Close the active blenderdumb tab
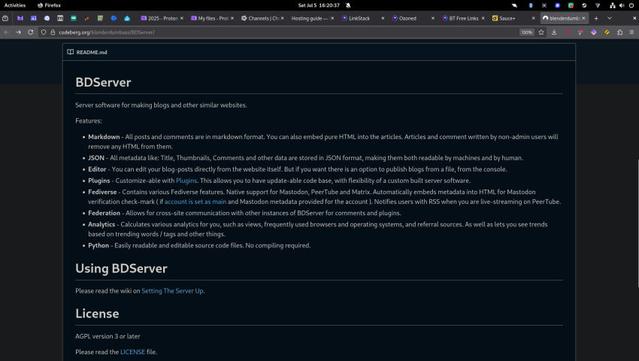This screenshot has height=361, width=639. pos(584,18)
